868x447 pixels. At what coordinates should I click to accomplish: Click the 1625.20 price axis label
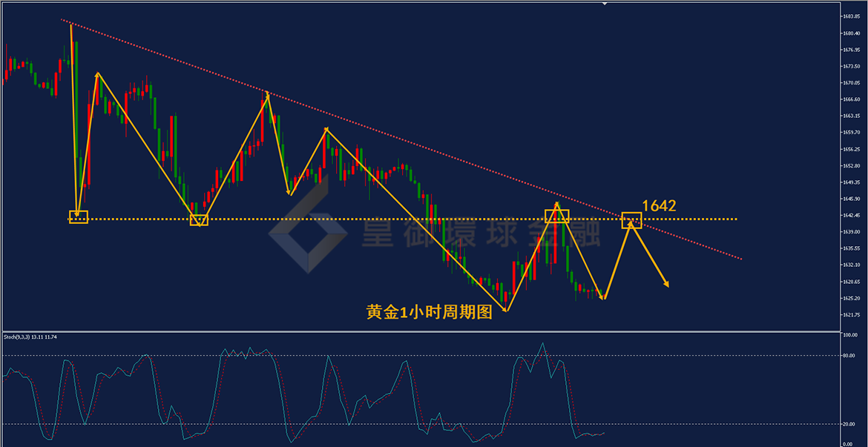coord(851,298)
